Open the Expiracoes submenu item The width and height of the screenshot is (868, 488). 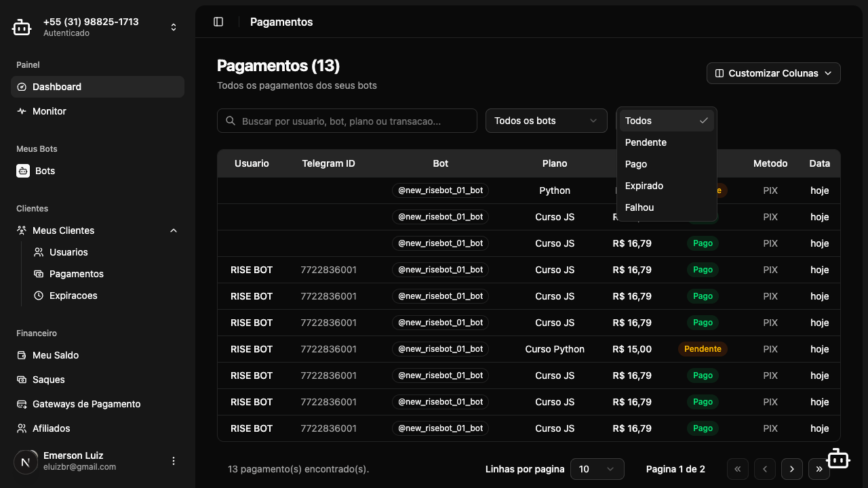pos(106,296)
